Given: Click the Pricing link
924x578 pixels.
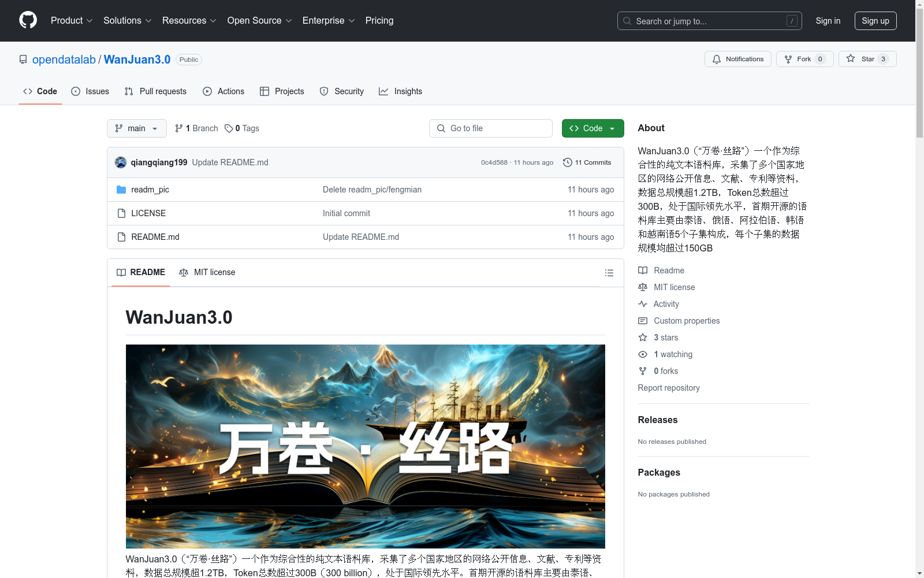Looking at the screenshot, I should [x=379, y=20].
